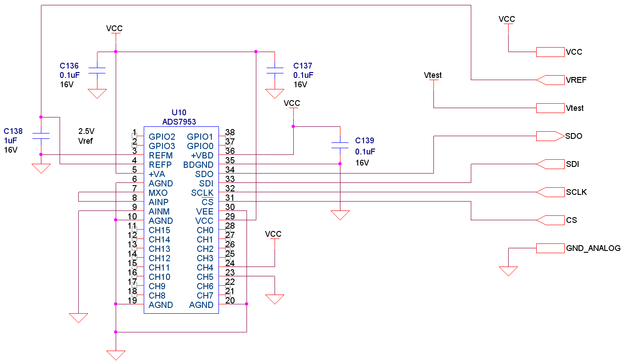The height and width of the screenshot is (364, 627).
Task: Click the ground symbol below C137
Action: pyautogui.click(x=275, y=93)
